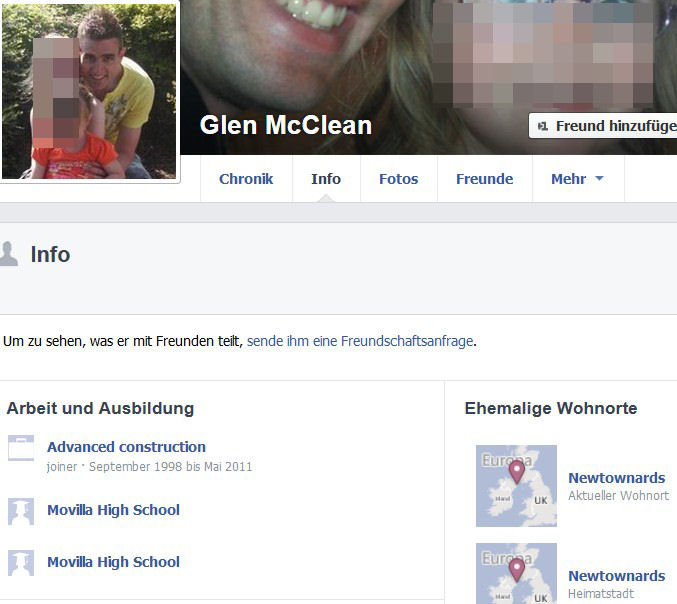Open the first Movilla High School link
This screenshot has width=677, height=604.
(113, 510)
